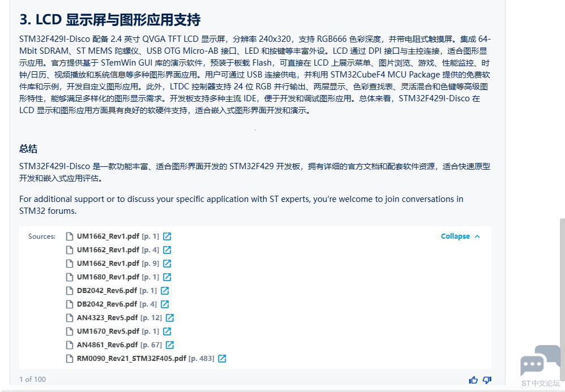Click the 'ST中文论坛' label text
Viewport: 565px width, 392px height.
[x=541, y=384]
